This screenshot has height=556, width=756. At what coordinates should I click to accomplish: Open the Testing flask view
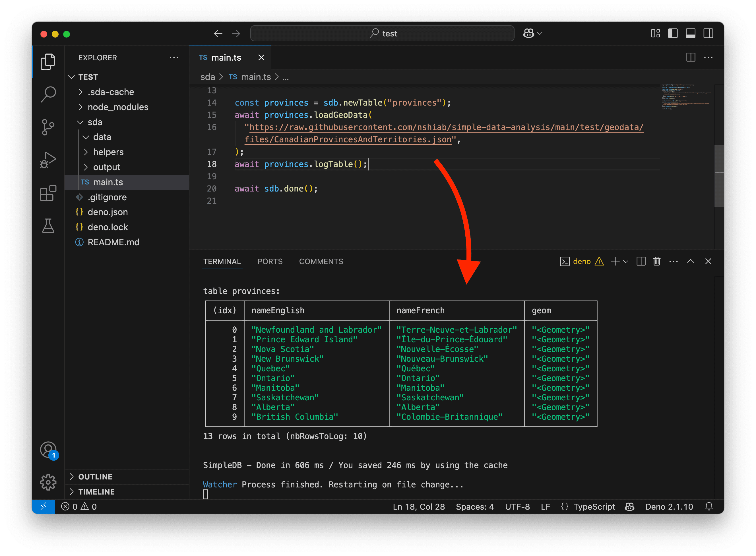[x=48, y=225]
